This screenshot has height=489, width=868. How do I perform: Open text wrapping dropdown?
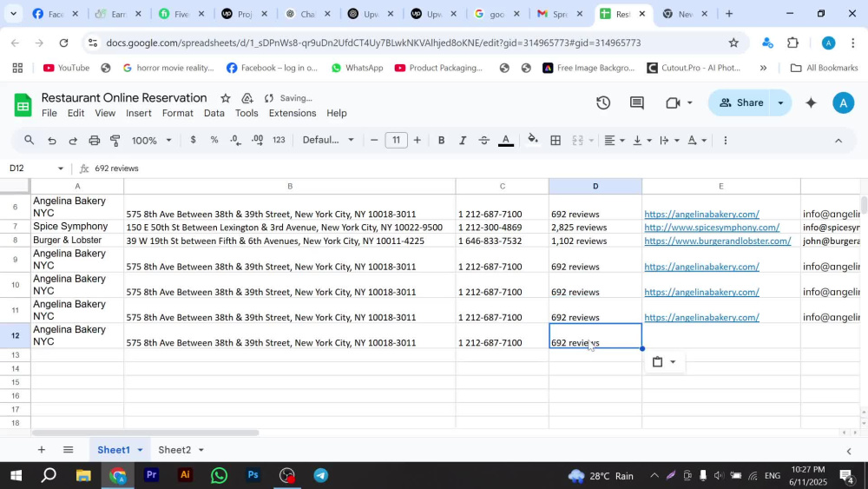click(669, 141)
